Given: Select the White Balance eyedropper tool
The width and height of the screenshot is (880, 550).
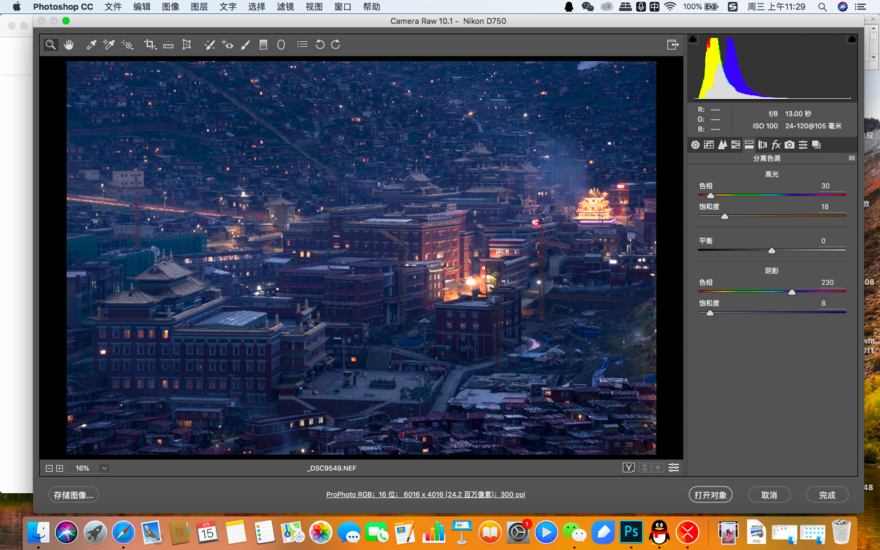Looking at the screenshot, I should click(91, 45).
